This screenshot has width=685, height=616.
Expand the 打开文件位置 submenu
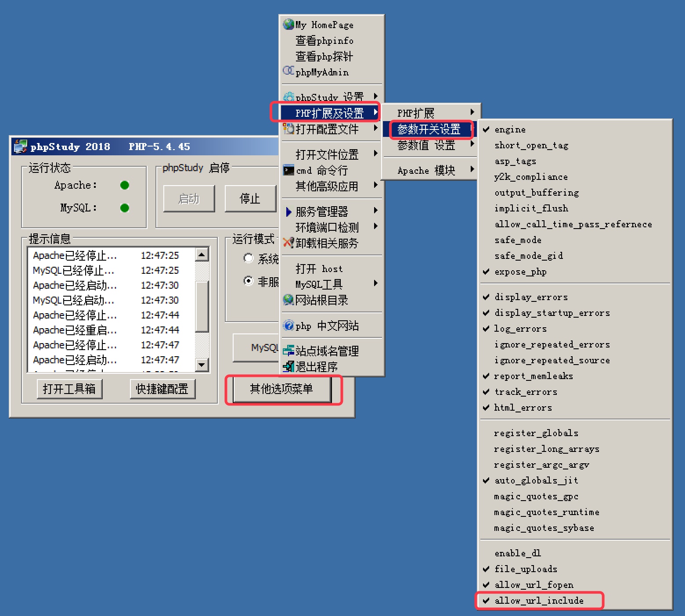point(331,154)
